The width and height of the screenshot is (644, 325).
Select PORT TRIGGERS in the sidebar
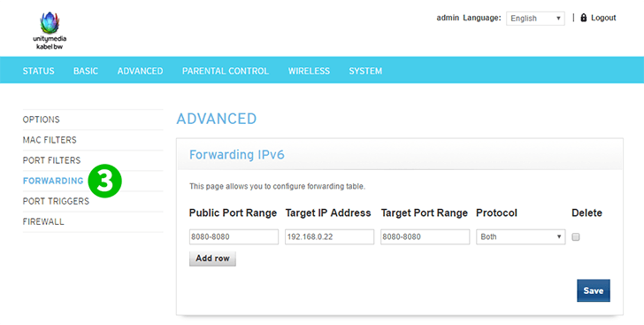click(56, 201)
